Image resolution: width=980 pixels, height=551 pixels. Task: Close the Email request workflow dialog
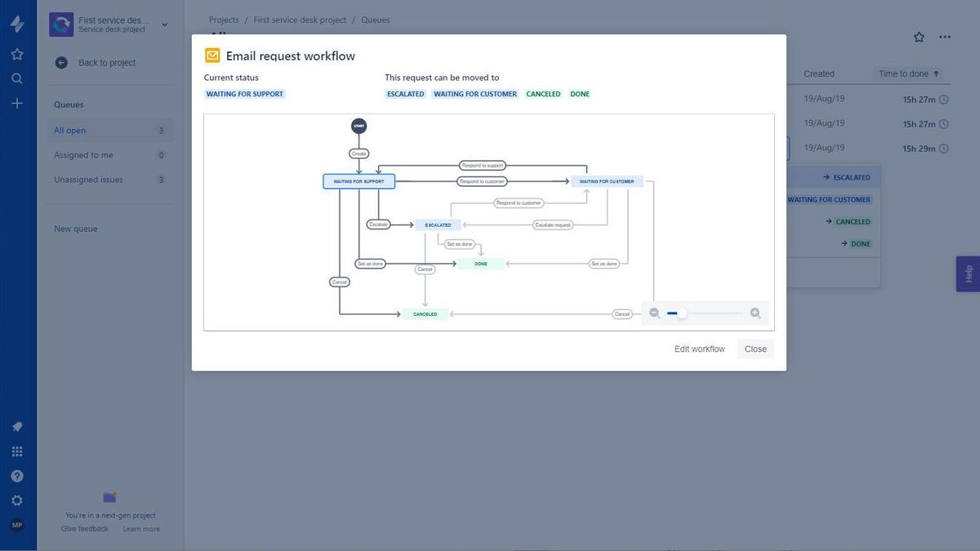pyautogui.click(x=755, y=349)
